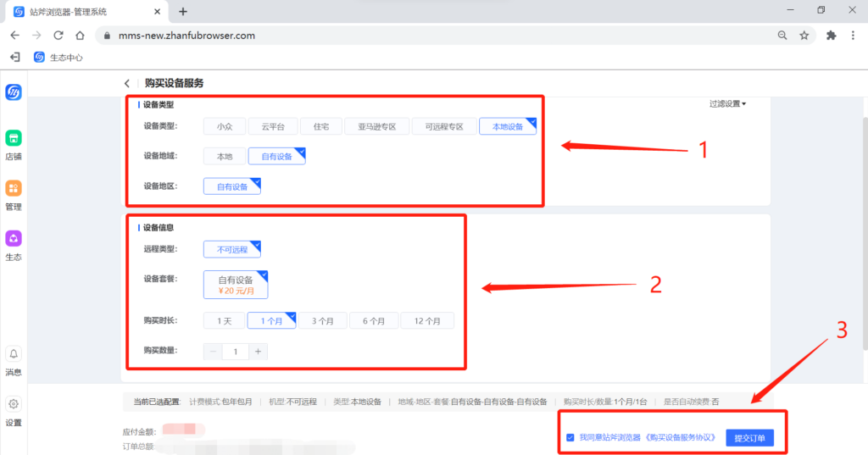Image resolution: width=868 pixels, height=455 pixels.
Task: Decrease purchase quantity with minus button
Action: [x=213, y=352]
